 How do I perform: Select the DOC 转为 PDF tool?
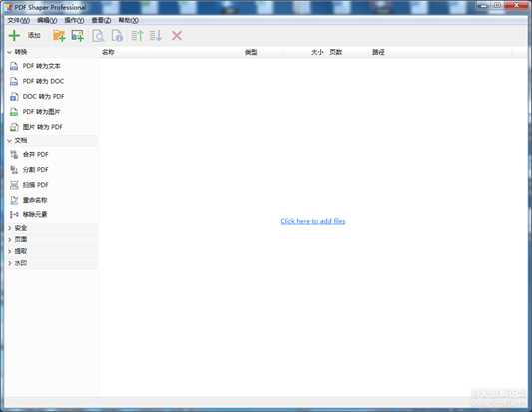(x=37, y=97)
